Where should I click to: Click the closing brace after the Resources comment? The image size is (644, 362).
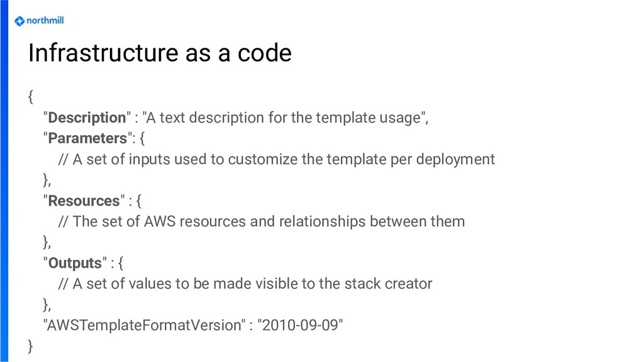tap(45, 243)
